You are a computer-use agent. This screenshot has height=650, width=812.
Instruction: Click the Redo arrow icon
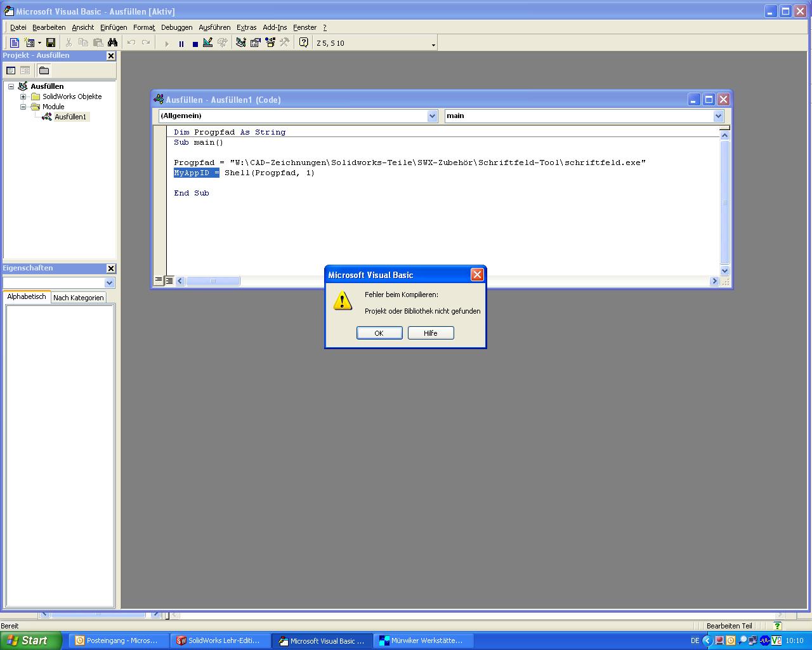click(x=146, y=43)
